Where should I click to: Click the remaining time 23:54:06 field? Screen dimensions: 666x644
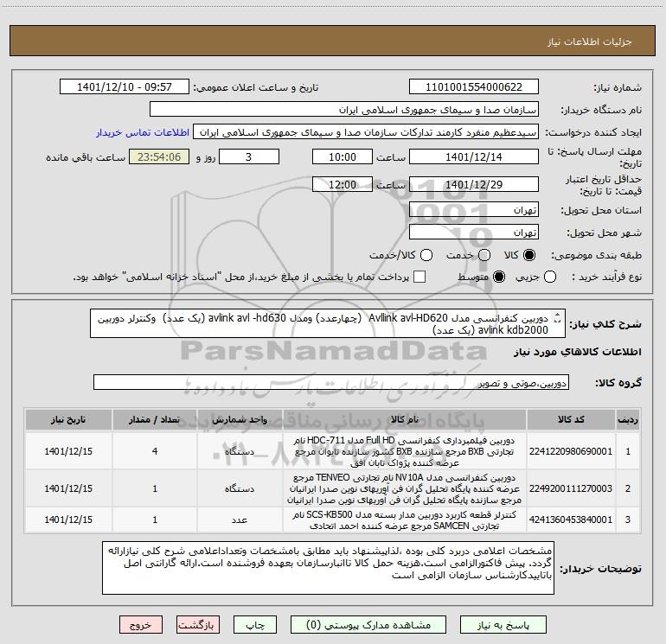tap(159, 156)
